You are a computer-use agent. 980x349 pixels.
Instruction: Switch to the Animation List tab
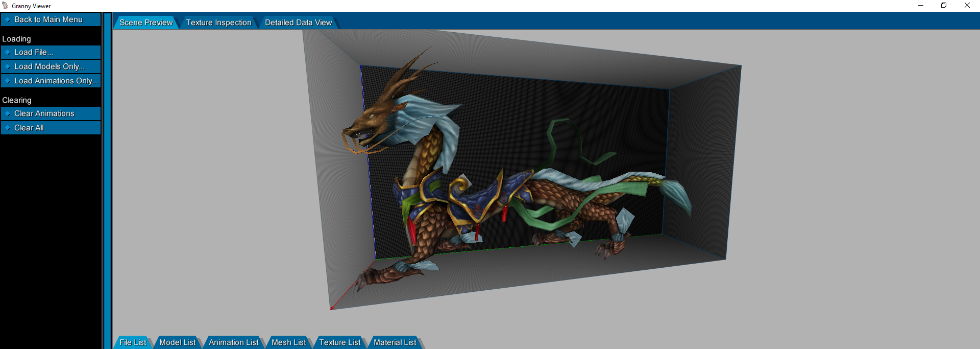(x=233, y=342)
